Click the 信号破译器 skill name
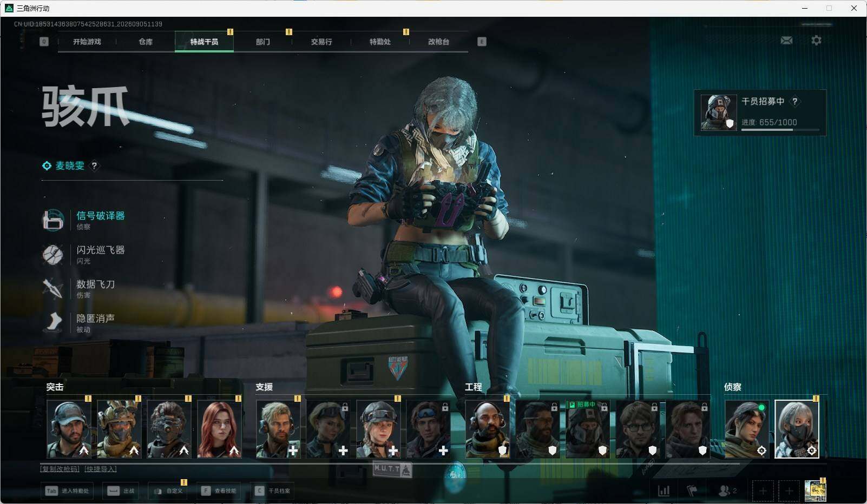867x504 pixels. tap(101, 216)
